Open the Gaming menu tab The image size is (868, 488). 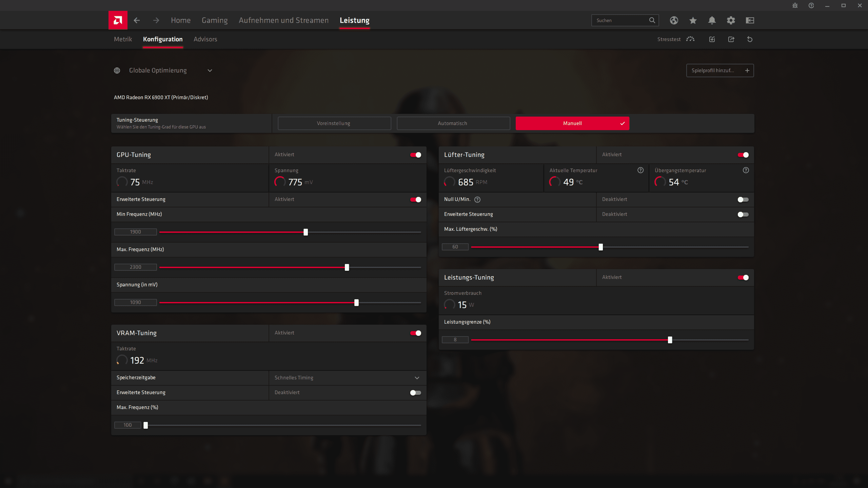(x=214, y=20)
